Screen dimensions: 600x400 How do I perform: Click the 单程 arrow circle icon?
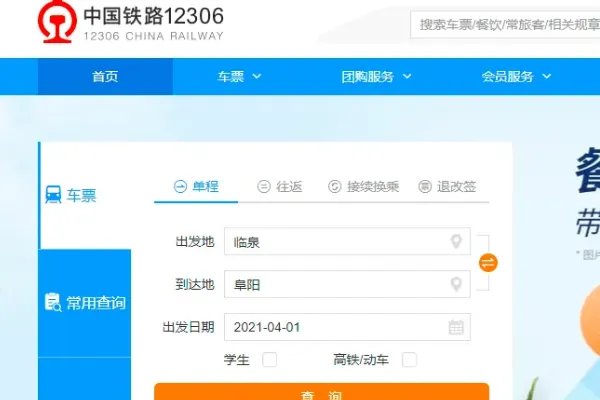(180, 186)
